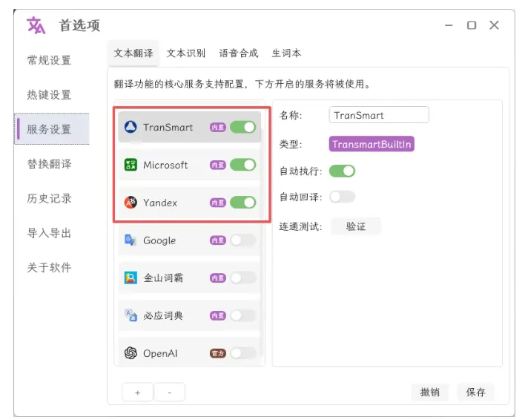Screen dimensions: 525x420
Task: Click the TranSmart service logo icon
Action: [x=131, y=128]
